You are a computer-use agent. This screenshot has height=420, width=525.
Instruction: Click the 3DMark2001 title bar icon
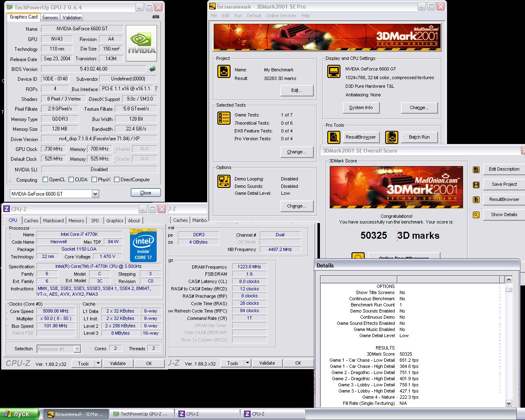[212, 6]
